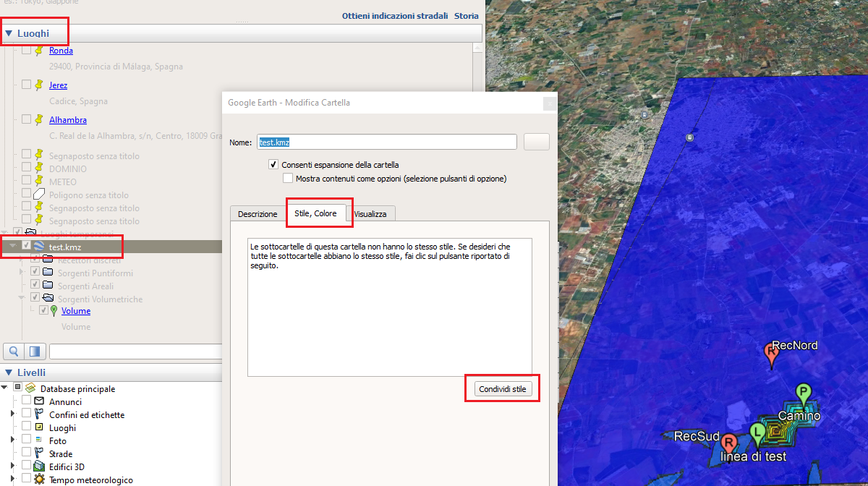Click the Nome text field

pyautogui.click(x=386, y=142)
